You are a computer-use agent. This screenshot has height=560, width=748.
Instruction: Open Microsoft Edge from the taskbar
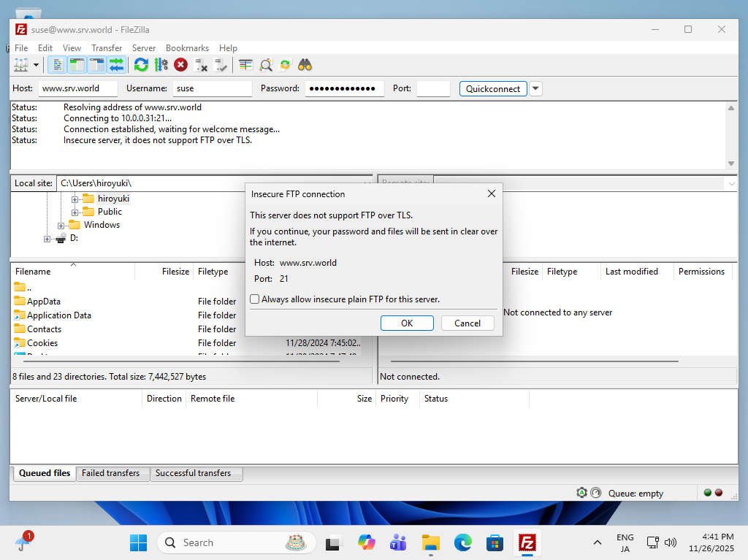pyautogui.click(x=462, y=542)
